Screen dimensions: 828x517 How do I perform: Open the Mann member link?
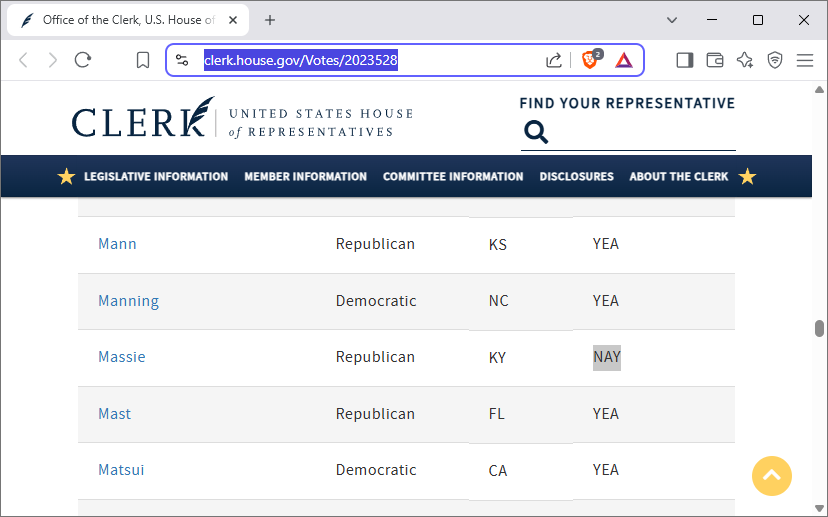click(117, 244)
